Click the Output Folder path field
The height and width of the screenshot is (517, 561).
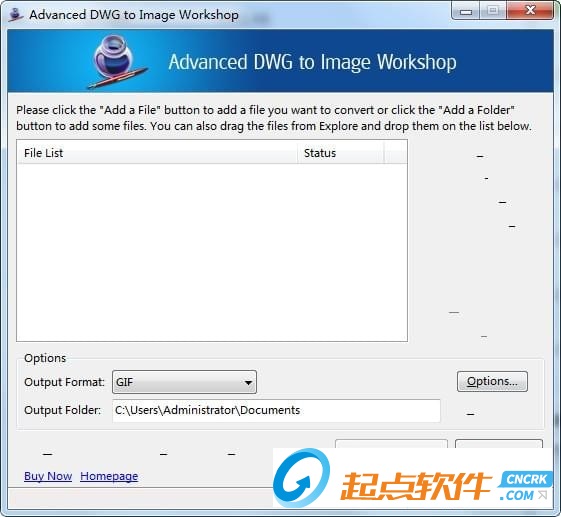point(276,410)
